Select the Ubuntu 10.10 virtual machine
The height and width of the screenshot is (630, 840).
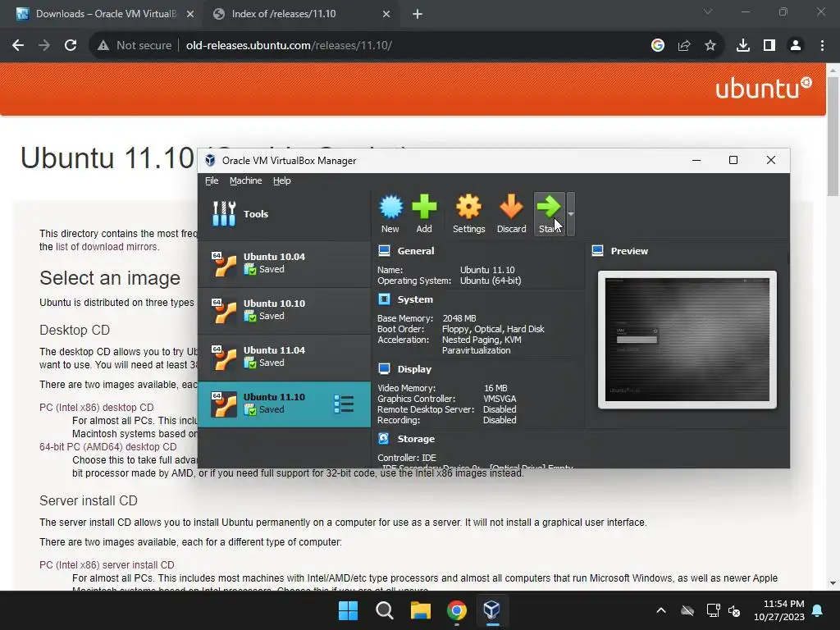coord(284,310)
